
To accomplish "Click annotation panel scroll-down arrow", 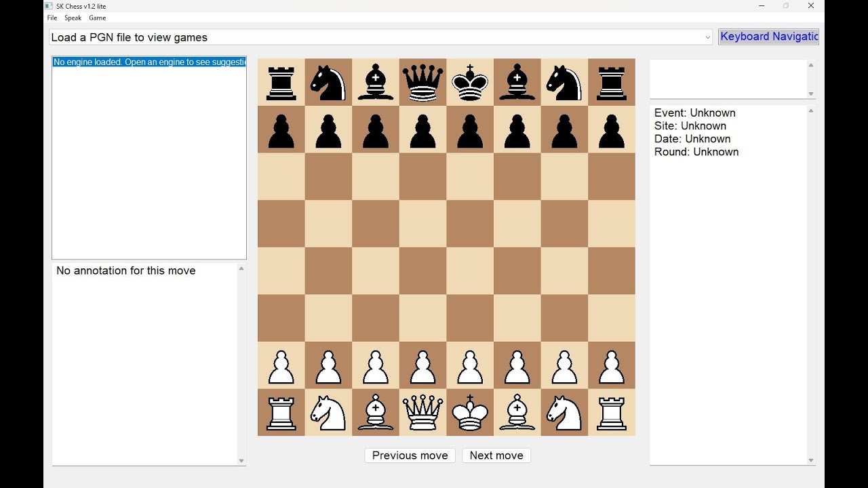I will 241,461.
